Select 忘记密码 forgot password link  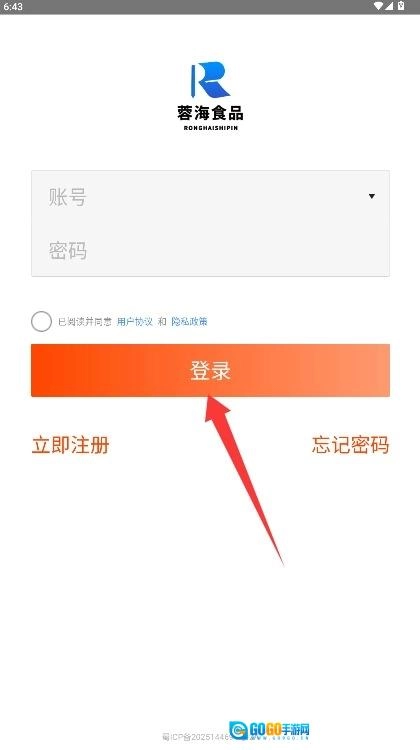coord(351,445)
